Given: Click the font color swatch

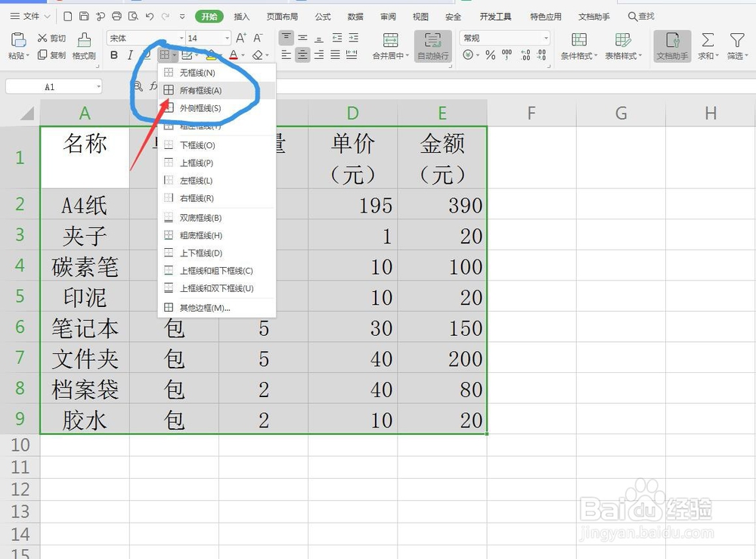Looking at the screenshot, I should pyautogui.click(x=235, y=55).
